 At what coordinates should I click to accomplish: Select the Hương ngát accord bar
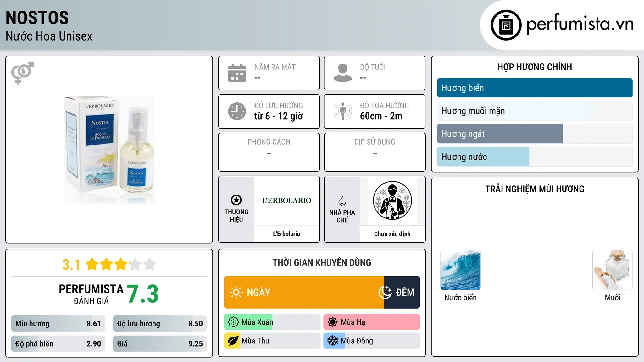tap(535, 134)
